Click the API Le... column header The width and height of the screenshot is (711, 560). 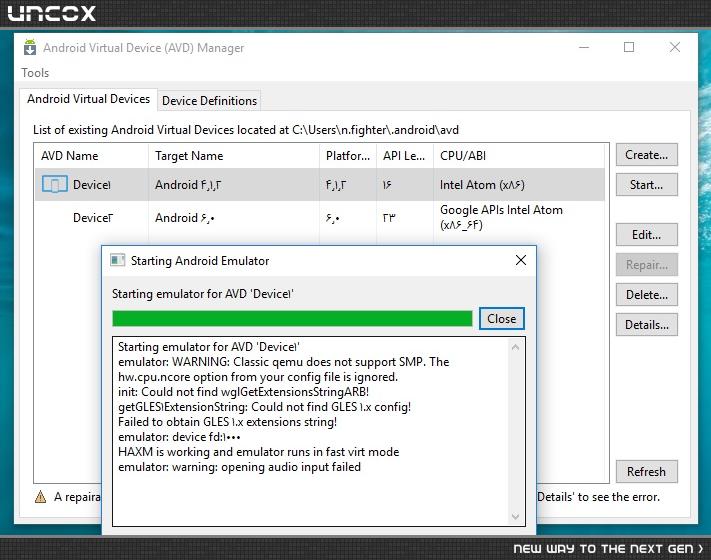coord(404,156)
